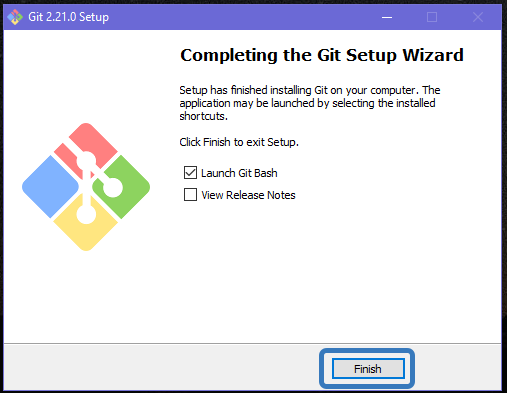
Task: Click the "View Release Notes" label text
Action: tap(248, 195)
